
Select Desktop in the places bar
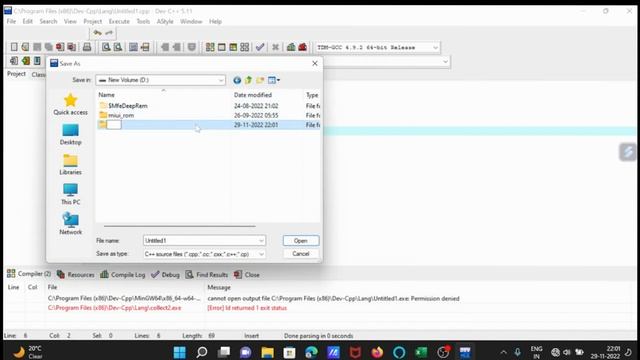(70, 134)
